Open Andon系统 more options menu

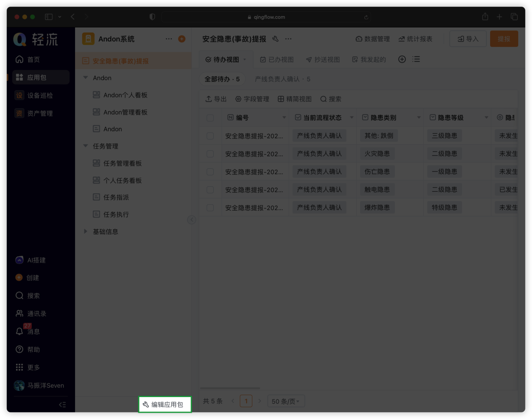click(169, 39)
